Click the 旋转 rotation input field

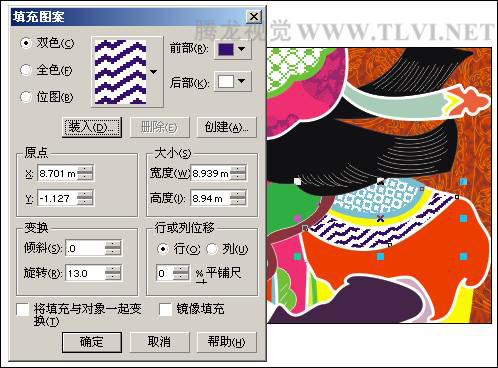click(x=85, y=274)
